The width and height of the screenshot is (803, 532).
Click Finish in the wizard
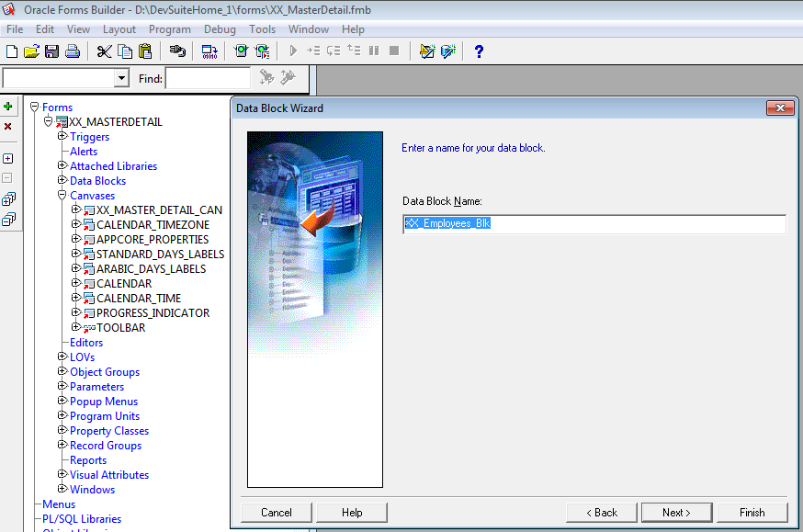tap(752, 513)
